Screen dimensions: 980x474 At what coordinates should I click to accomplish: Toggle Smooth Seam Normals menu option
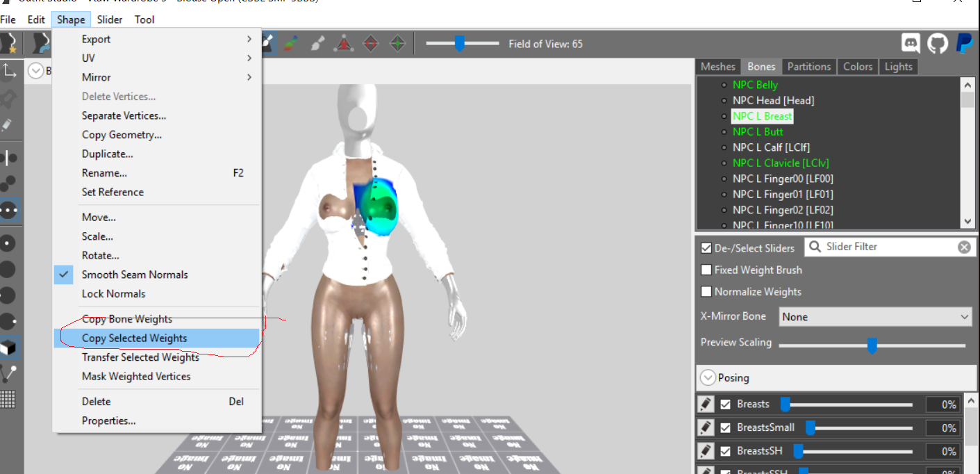click(157, 275)
